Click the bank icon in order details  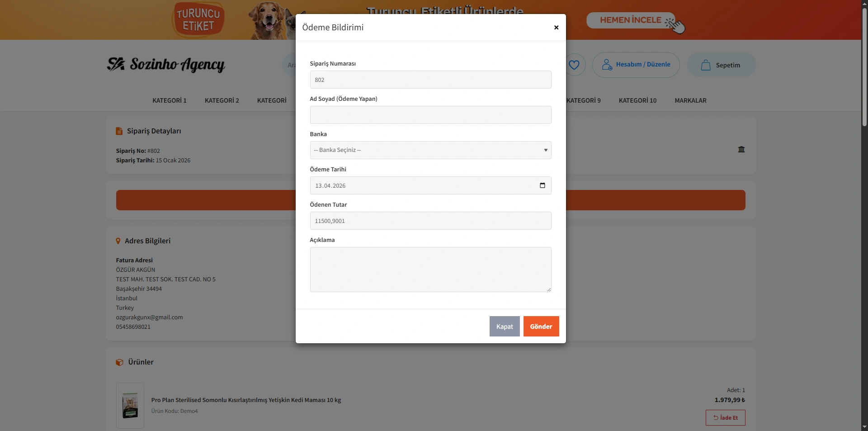pyautogui.click(x=741, y=149)
